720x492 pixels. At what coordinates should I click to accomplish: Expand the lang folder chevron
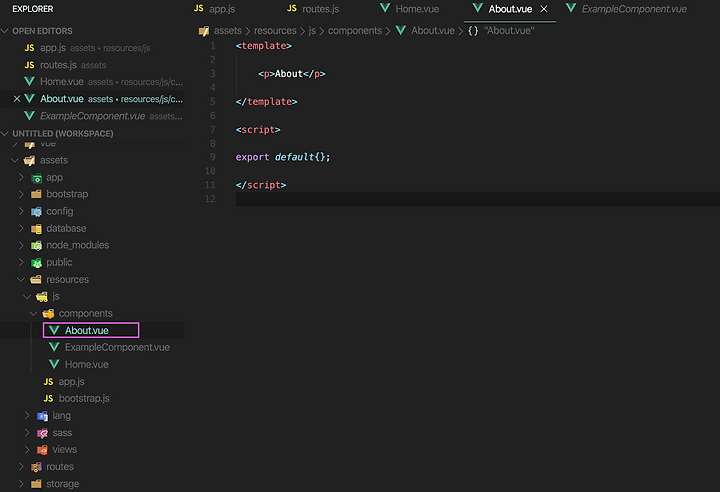coord(27,416)
